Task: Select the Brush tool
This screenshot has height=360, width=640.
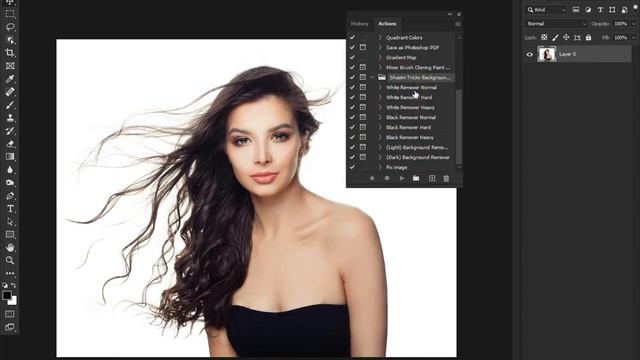Action: pos(10,105)
